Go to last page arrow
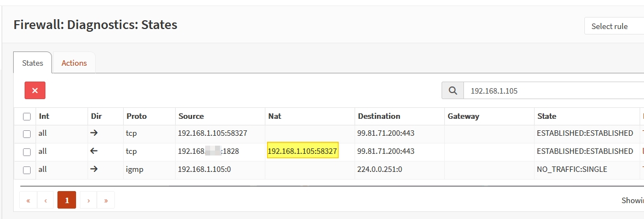644x219 pixels. (x=106, y=200)
